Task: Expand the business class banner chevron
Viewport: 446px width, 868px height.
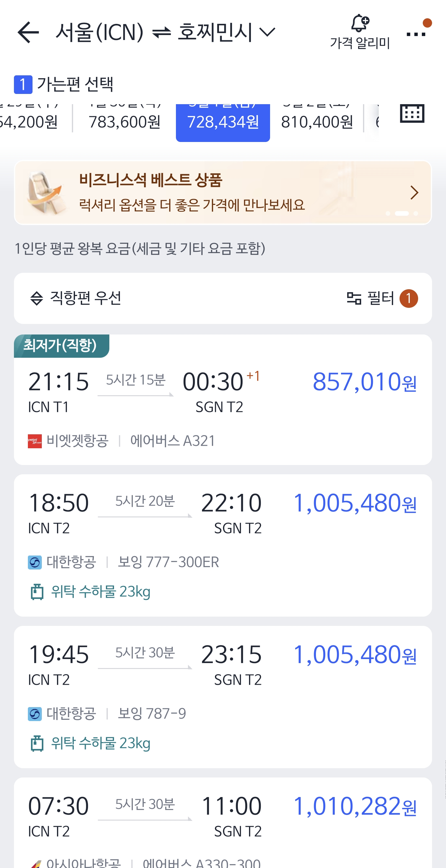Action: pyautogui.click(x=414, y=193)
